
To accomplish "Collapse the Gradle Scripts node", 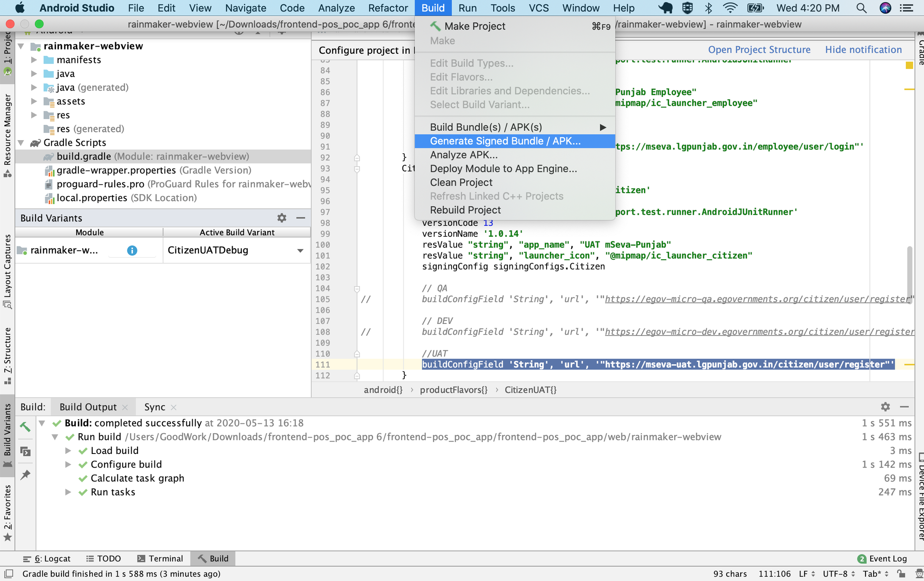I will (21, 143).
